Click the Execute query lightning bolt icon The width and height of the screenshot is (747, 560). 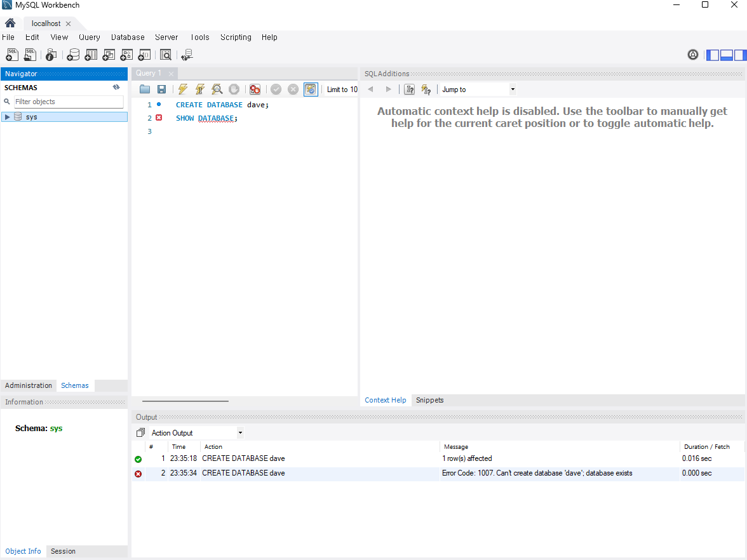183,90
